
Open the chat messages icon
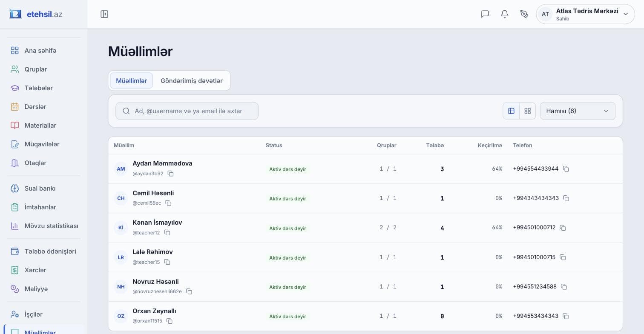pyautogui.click(x=485, y=14)
